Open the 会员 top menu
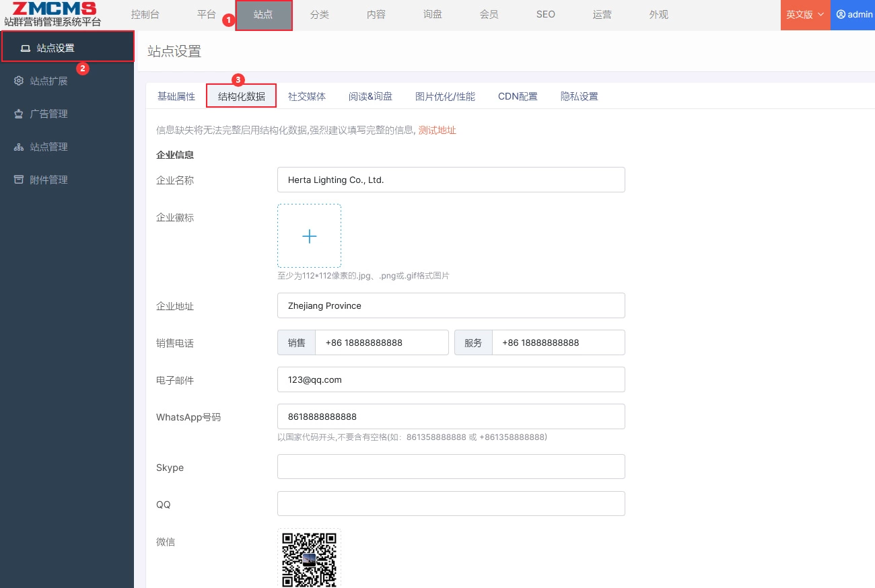 (x=489, y=14)
